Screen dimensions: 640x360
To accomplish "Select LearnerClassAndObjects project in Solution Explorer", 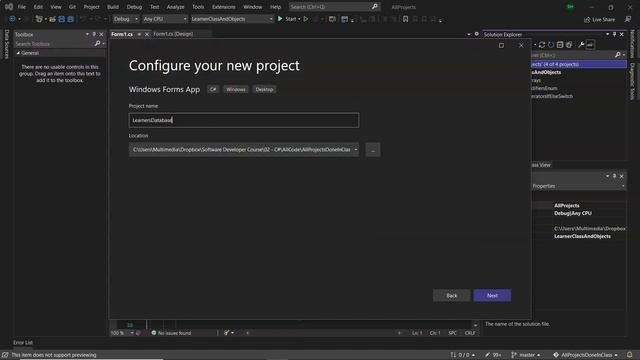I will (x=547, y=72).
